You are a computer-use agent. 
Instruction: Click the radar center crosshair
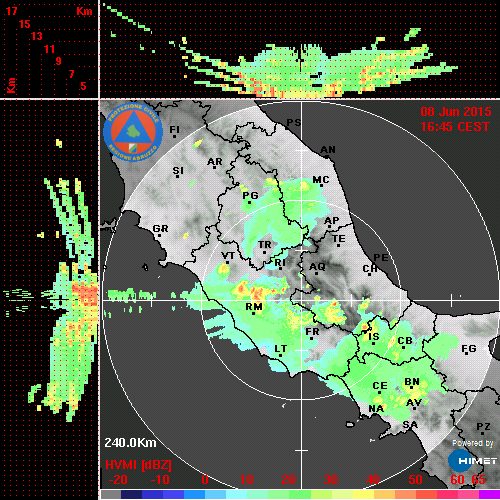tap(302, 301)
